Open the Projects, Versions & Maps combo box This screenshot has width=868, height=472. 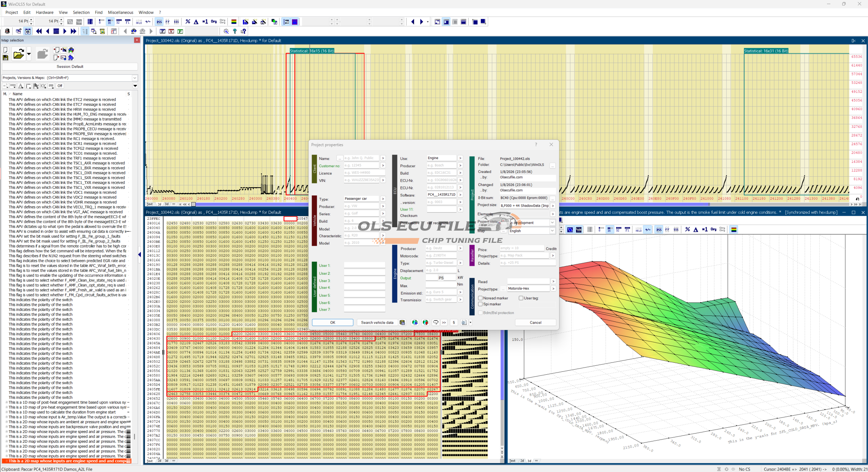tap(135, 78)
